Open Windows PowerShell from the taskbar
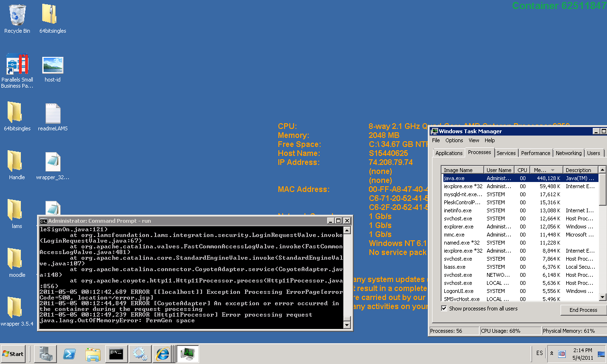Image resolution: width=607 pixels, height=364 pixels. [70, 354]
